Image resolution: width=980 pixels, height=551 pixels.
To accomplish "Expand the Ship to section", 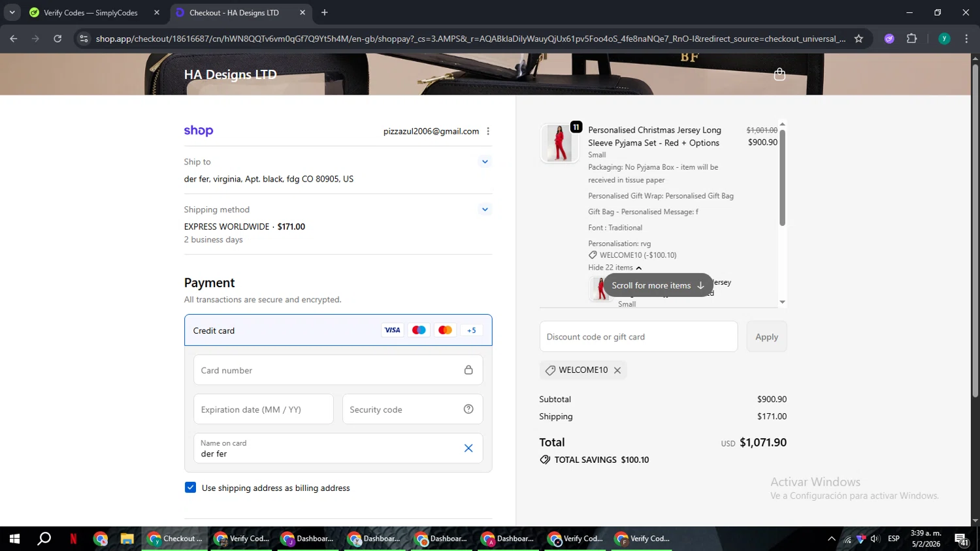I will pos(485,162).
